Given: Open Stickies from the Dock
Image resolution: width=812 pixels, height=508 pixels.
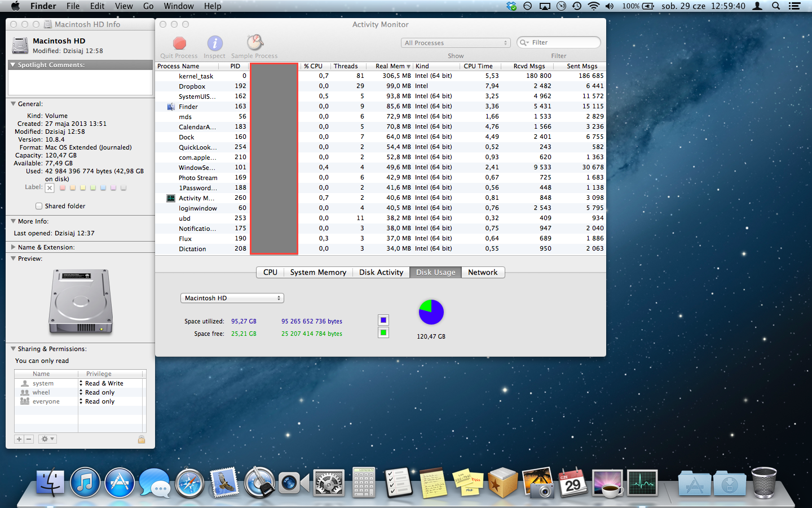Looking at the screenshot, I should coord(467,483).
